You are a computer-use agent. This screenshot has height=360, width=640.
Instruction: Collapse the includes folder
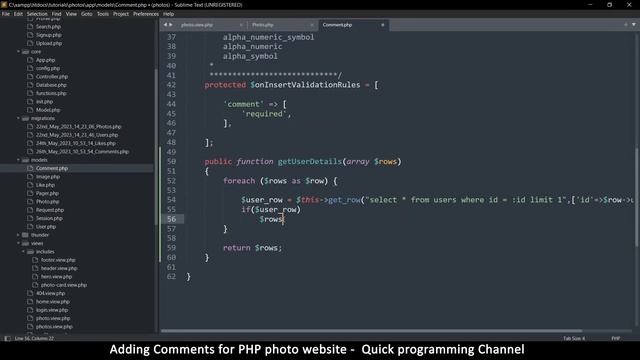pyautogui.click(x=23, y=252)
